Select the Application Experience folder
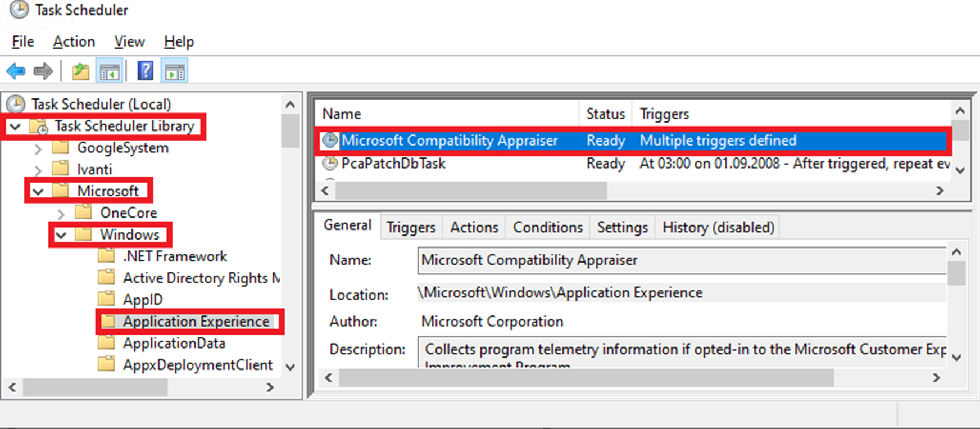The width and height of the screenshot is (980, 429). (x=196, y=322)
